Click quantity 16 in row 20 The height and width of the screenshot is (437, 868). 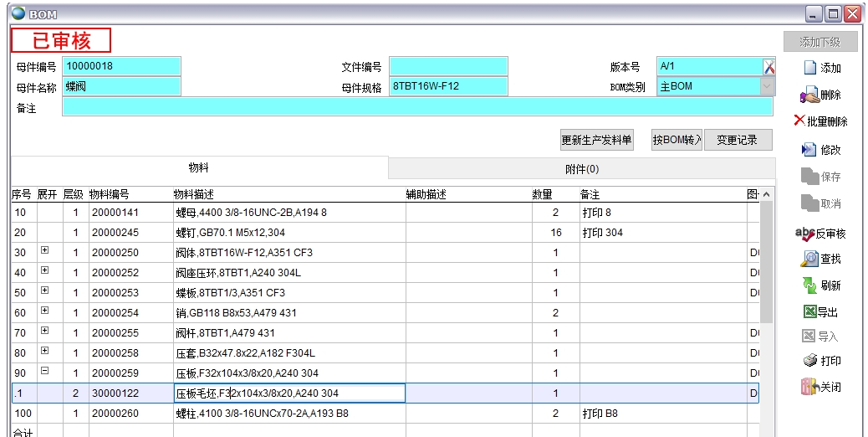tap(556, 233)
